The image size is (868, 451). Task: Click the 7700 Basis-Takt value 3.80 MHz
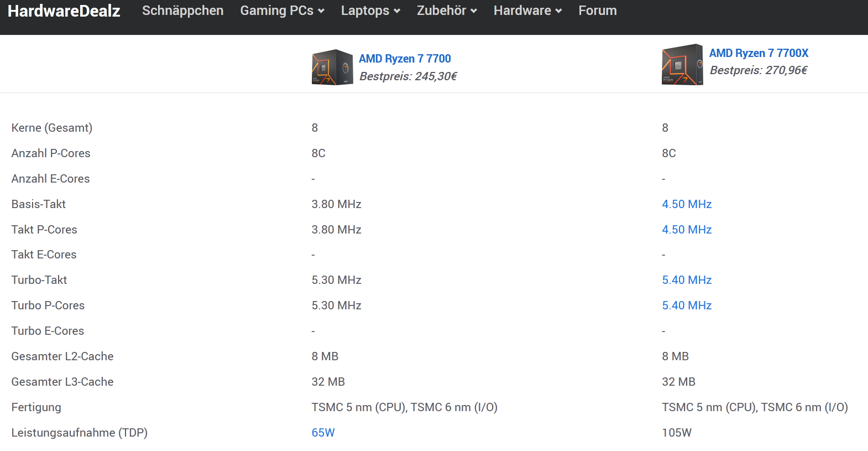pyautogui.click(x=336, y=204)
